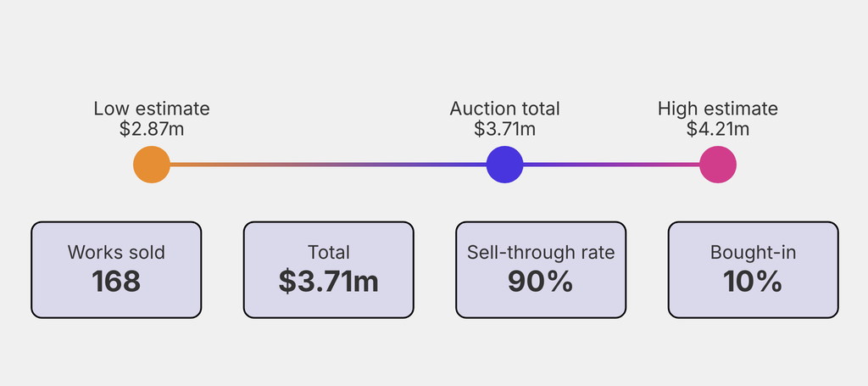
Task: Click the blue Auction total circle
Action: [x=505, y=165]
